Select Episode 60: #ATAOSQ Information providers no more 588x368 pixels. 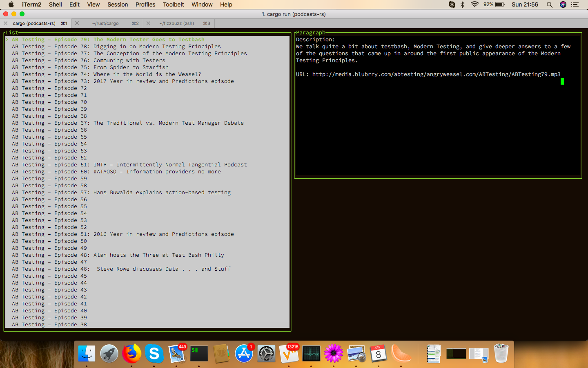coord(147,172)
